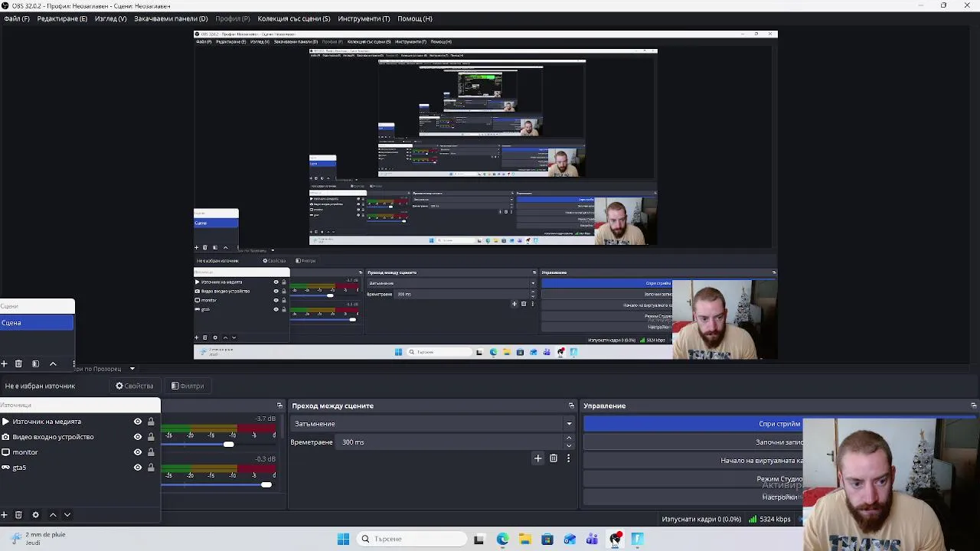Toggle lock on gta5 source
980x551 pixels.
pos(151,468)
